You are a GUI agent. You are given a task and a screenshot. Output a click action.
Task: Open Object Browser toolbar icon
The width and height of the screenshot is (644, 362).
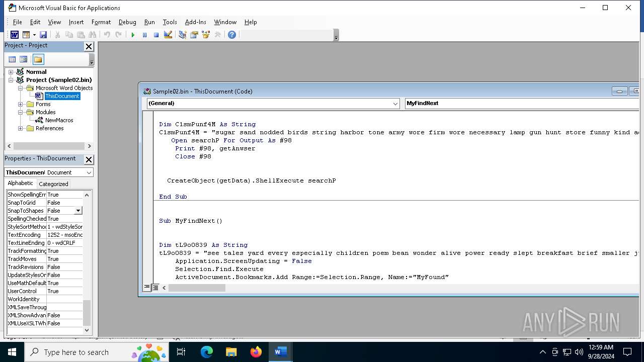coord(206,35)
